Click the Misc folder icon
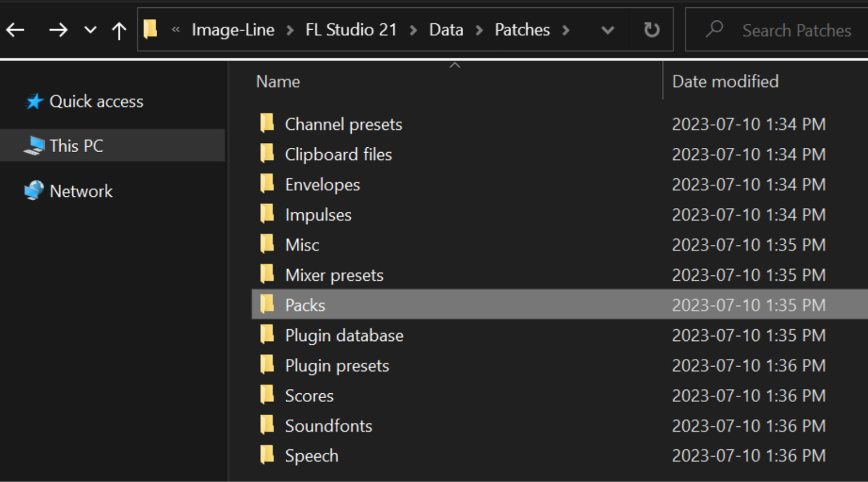Image resolution: width=868 pixels, height=482 pixels. pos(267,243)
